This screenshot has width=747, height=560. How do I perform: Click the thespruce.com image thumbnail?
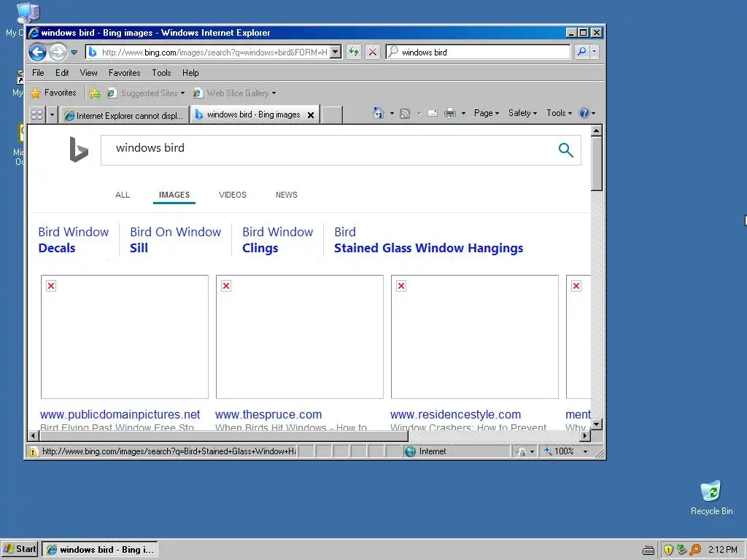click(300, 337)
